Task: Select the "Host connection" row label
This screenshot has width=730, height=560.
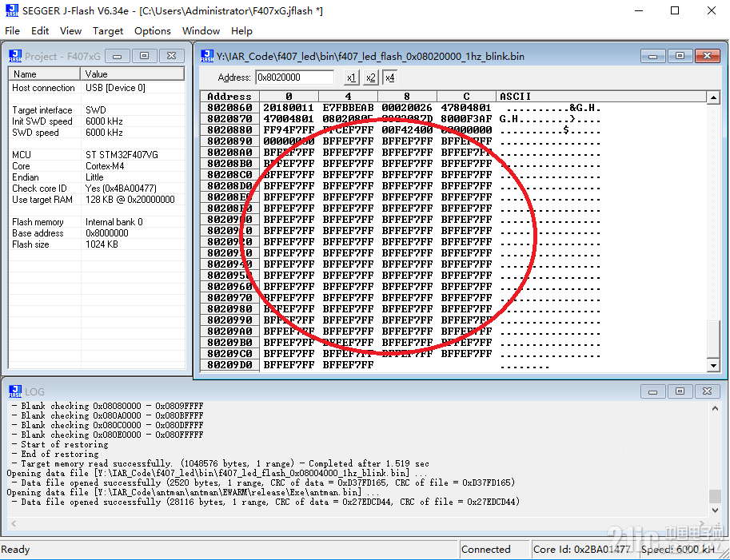Action: click(43, 88)
